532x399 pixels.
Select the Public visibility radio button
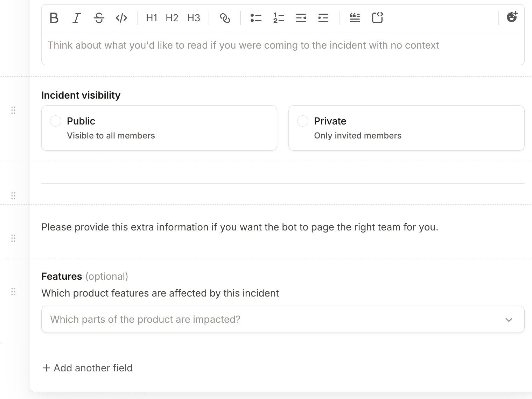pos(56,121)
